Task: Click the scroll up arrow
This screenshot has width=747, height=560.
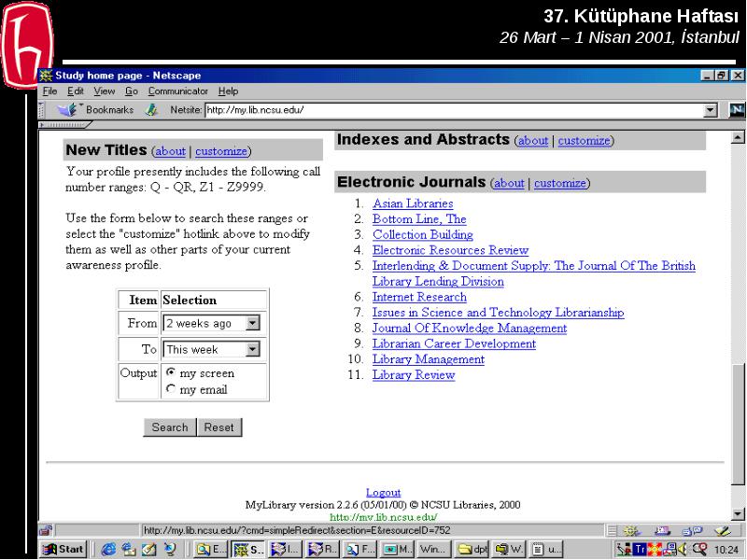Action: coord(738,137)
